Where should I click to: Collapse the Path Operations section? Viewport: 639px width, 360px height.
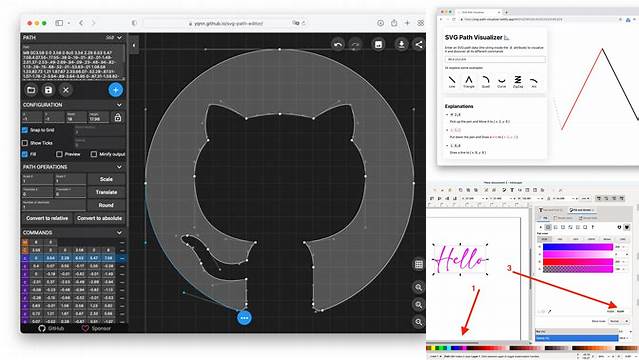119,167
